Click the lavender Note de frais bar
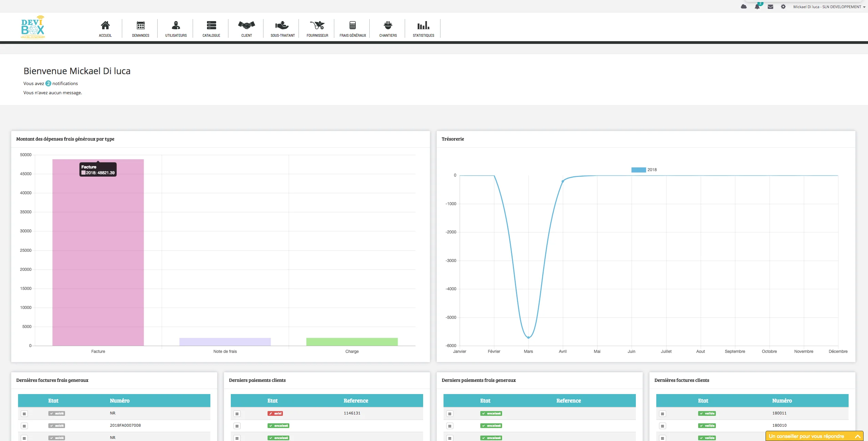This screenshot has width=868, height=441. tap(225, 342)
